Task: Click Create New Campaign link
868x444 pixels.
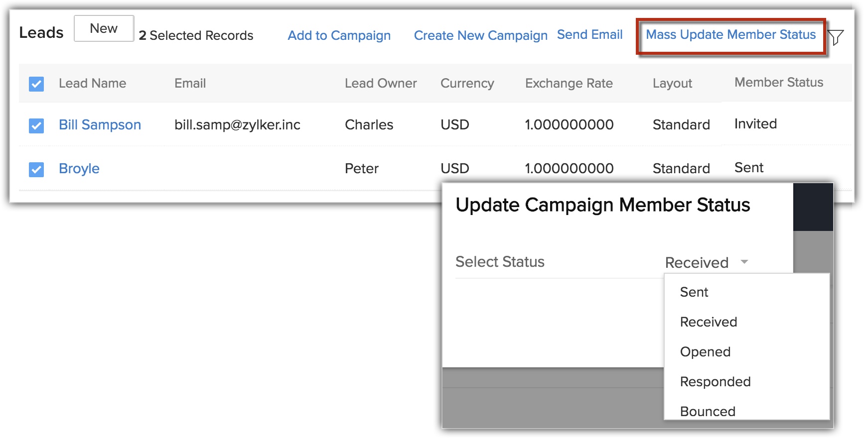Action: [x=480, y=36]
